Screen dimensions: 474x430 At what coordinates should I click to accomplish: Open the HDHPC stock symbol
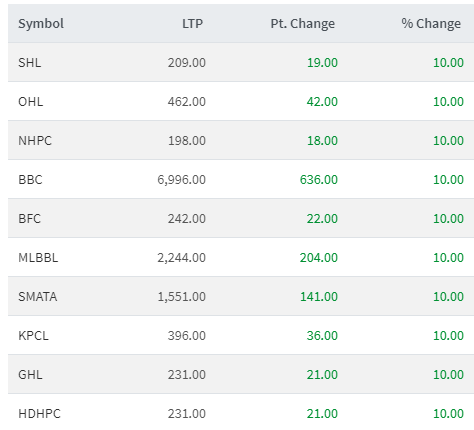pos(39,414)
